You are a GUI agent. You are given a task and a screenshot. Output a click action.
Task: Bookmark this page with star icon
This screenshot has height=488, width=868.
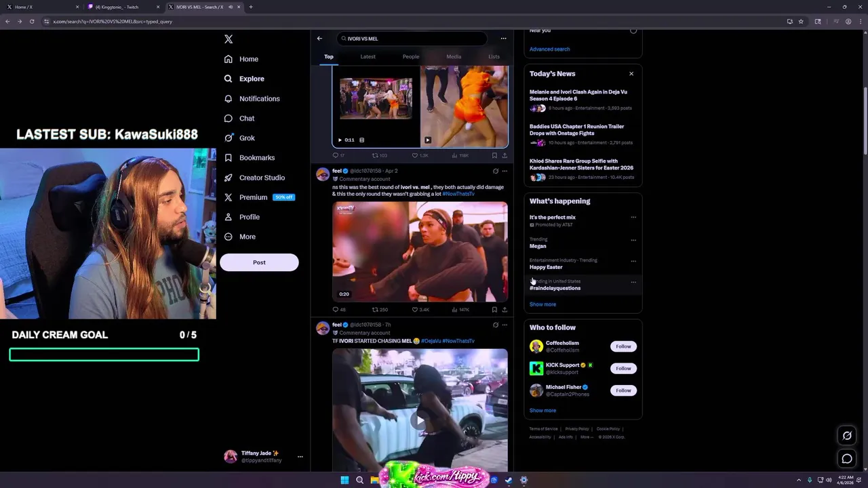click(801, 21)
